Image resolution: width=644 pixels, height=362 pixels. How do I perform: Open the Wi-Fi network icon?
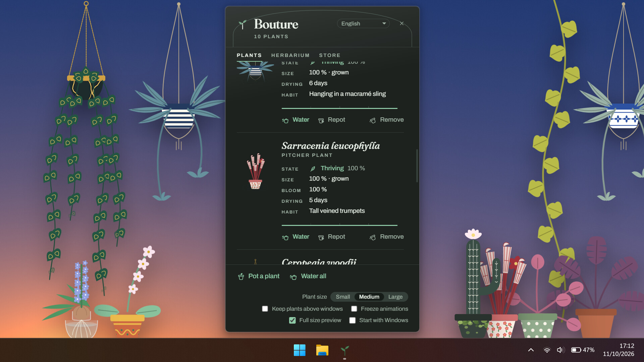(547, 350)
